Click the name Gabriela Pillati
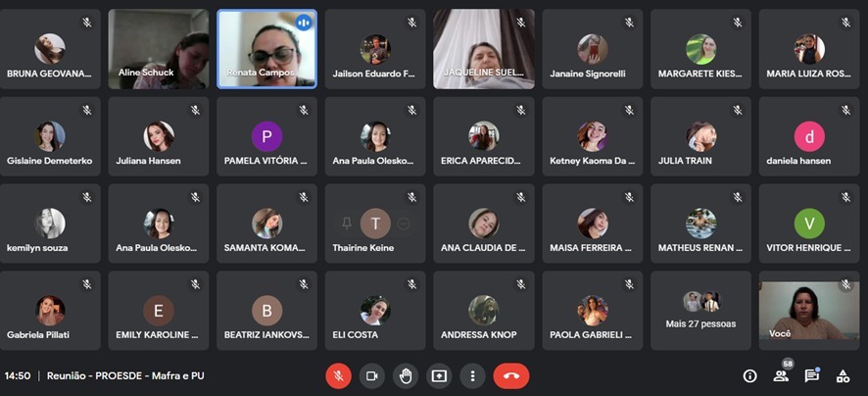 click(x=38, y=335)
